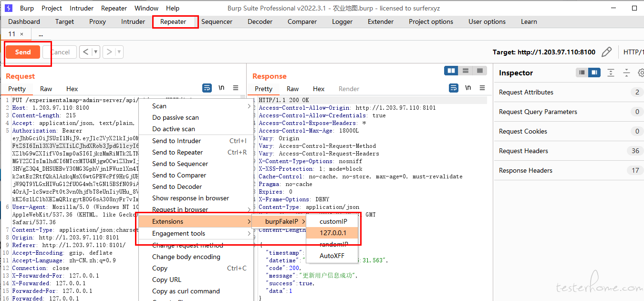The image size is (644, 301).
Task: Open burpFakeIP submenu
Action: point(280,221)
